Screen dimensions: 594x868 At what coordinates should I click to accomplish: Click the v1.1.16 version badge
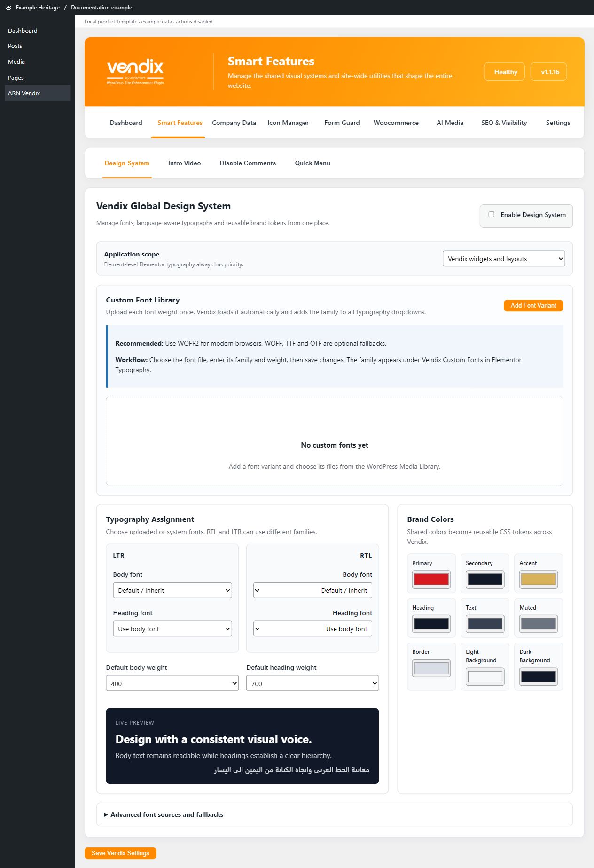[x=549, y=72]
